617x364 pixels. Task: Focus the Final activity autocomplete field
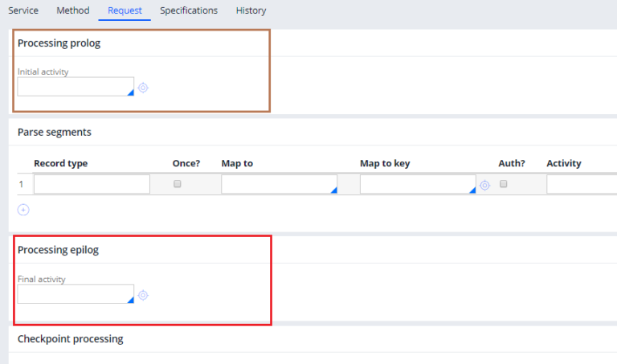pos(76,294)
